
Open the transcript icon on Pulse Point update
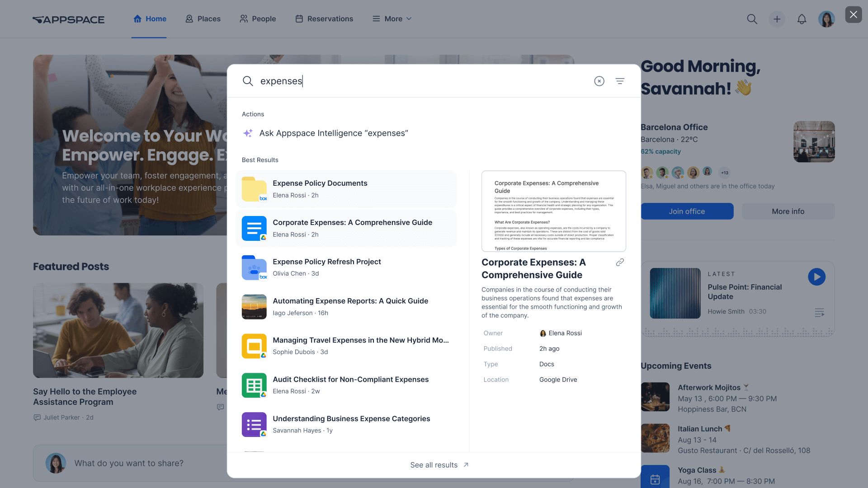(x=819, y=312)
